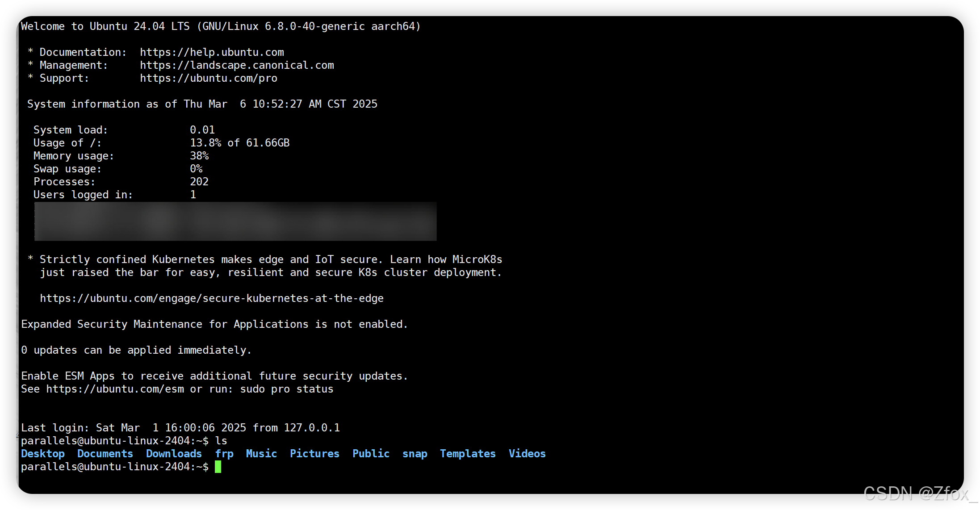
Task: Click the 'Enable ESM Apps' message line
Action: click(x=214, y=376)
